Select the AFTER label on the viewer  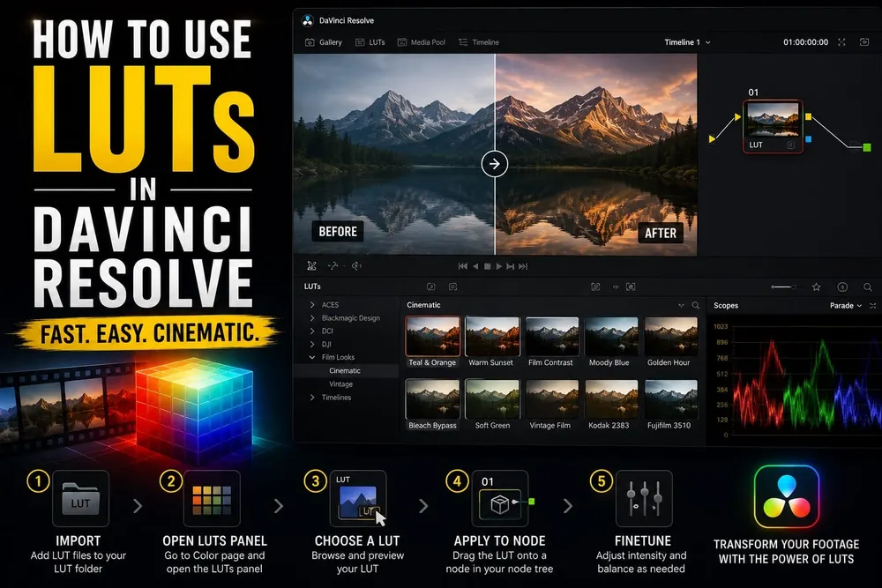[x=661, y=233]
